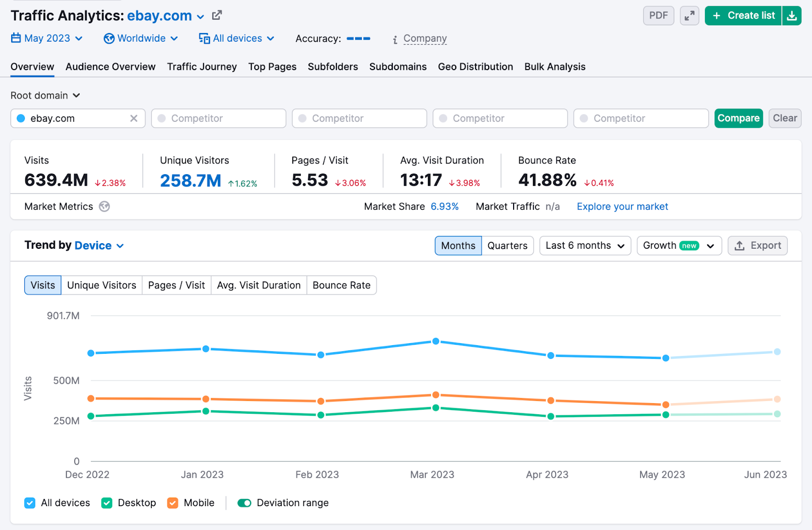
Task: Click the Market Metrics globe icon
Action: 105,207
